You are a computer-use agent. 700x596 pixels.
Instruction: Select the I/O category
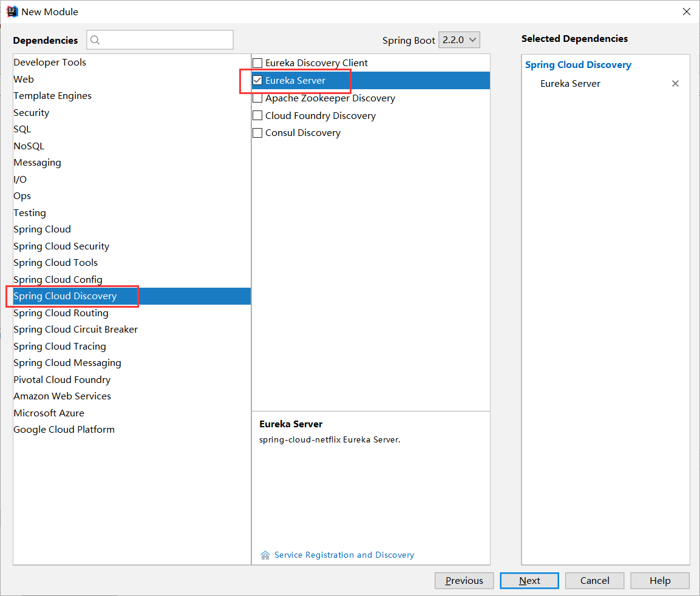[x=132, y=180]
